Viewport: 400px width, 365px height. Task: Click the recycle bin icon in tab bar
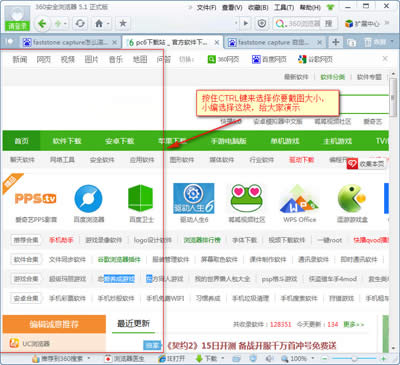(368, 42)
